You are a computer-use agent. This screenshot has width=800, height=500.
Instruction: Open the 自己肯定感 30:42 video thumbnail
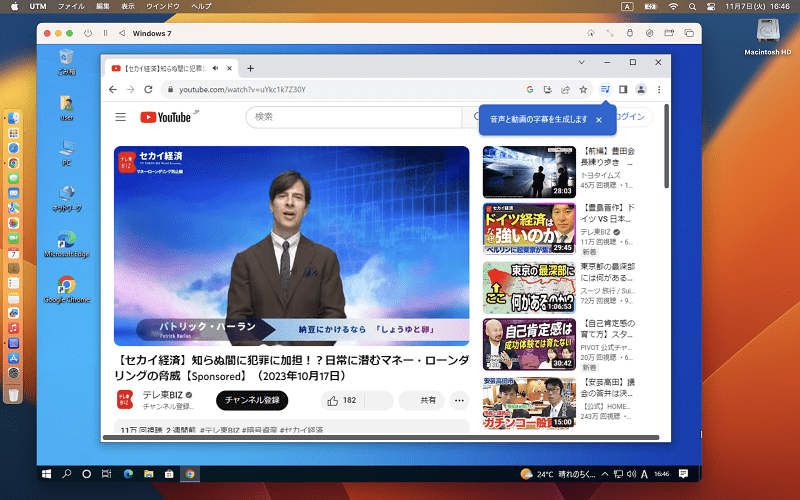coord(529,344)
